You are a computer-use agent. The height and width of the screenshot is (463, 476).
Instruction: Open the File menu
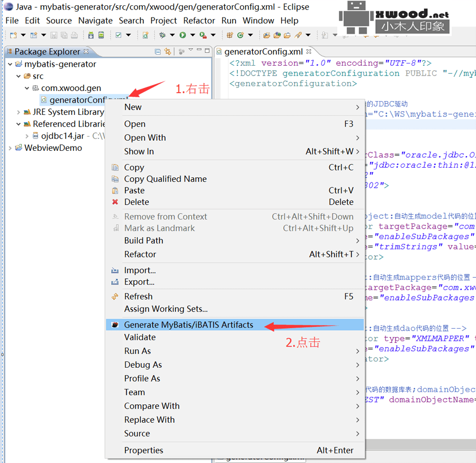[x=12, y=21]
